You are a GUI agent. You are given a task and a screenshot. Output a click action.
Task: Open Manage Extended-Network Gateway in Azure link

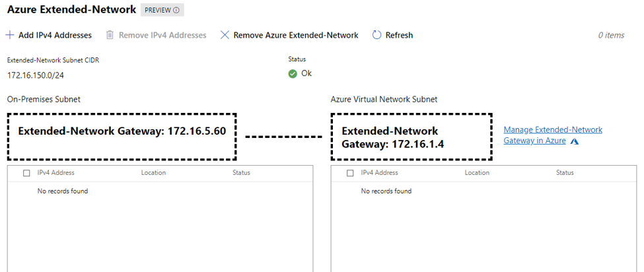553,135
